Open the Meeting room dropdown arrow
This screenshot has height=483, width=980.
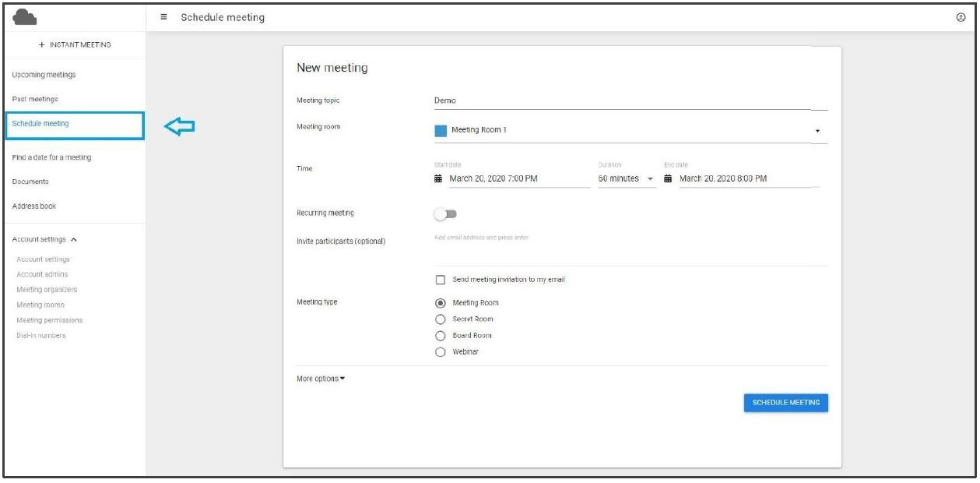(x=817, y=131)
